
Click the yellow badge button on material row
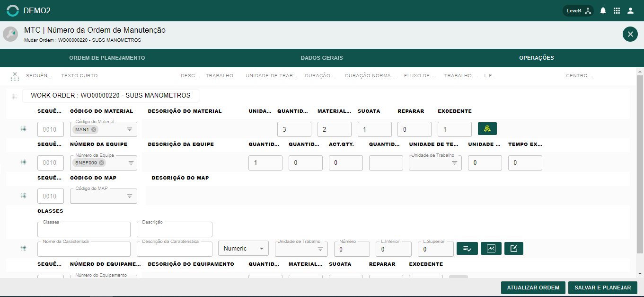pyautogui.click(x=487, y=129)
